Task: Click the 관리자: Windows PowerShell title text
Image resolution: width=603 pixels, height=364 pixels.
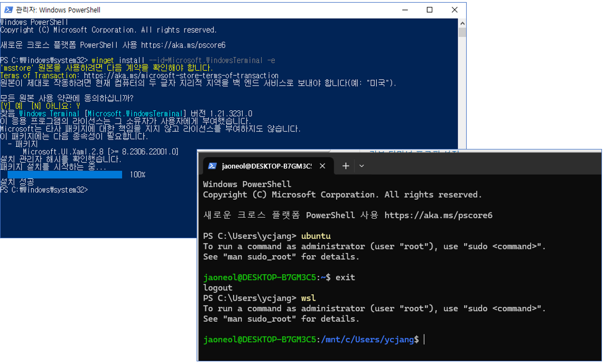Action: (58, 10)
